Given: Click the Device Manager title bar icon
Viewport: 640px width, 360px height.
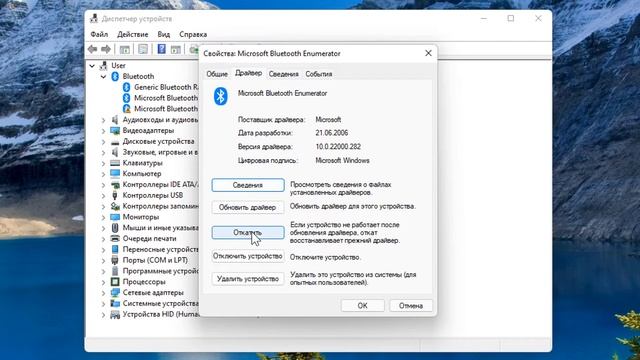Looking at the screenshot, I should click(x=94, y=19).
